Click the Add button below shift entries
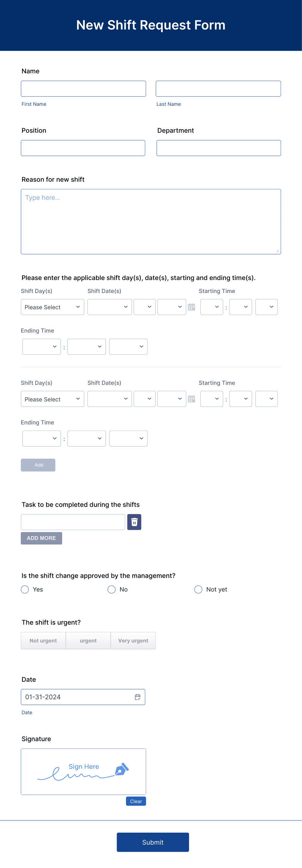 pos(38,465)
